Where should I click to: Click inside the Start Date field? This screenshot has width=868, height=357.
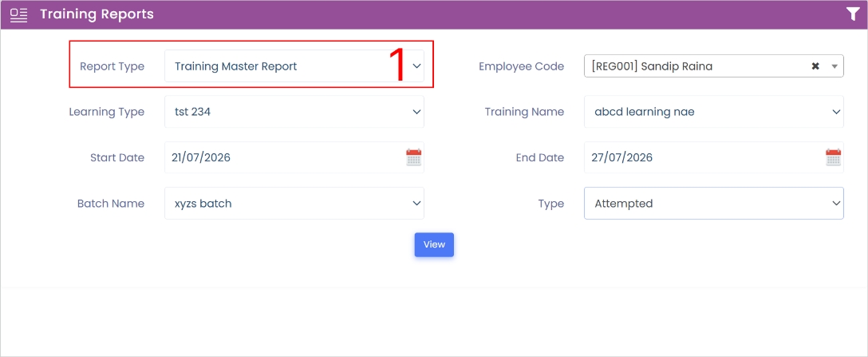tap(285, 157)
